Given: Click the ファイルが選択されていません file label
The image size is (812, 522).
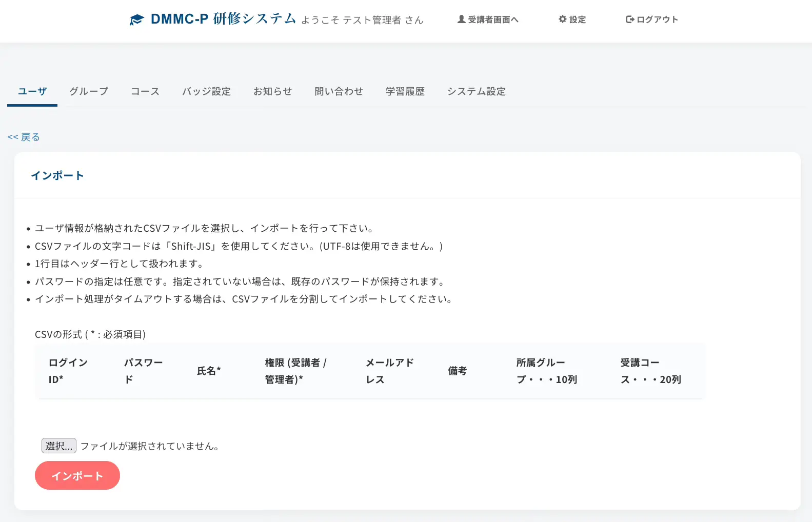Looking at the screenshot, I should click(x=151, y=446).
